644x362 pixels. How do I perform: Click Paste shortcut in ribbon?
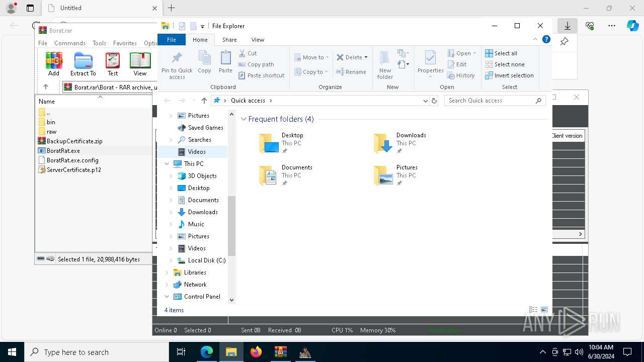[x=261, y=75]
